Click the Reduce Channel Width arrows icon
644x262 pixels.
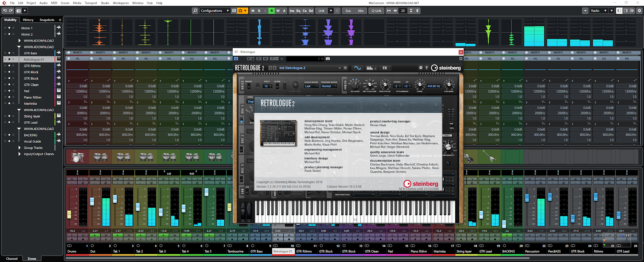click(388, 11)
